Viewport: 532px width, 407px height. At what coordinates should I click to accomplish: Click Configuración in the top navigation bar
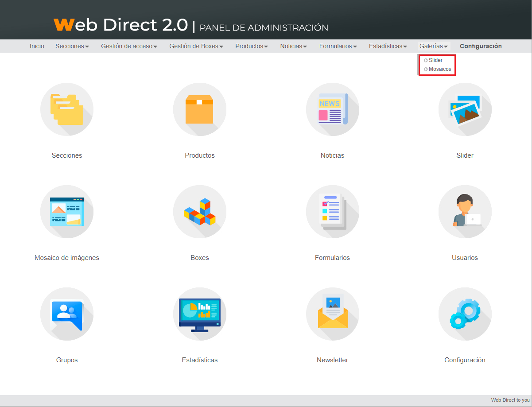click(x=481, y=46)
